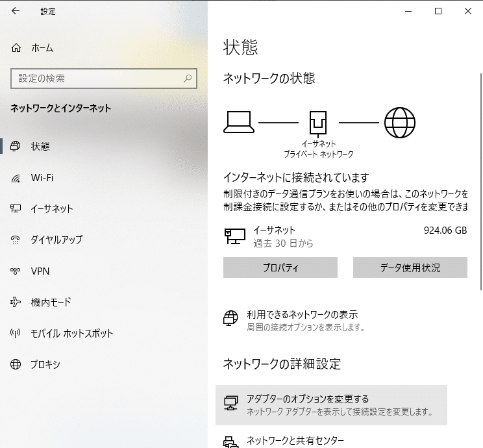Click the back arrow in the title bar

point(16,11)
